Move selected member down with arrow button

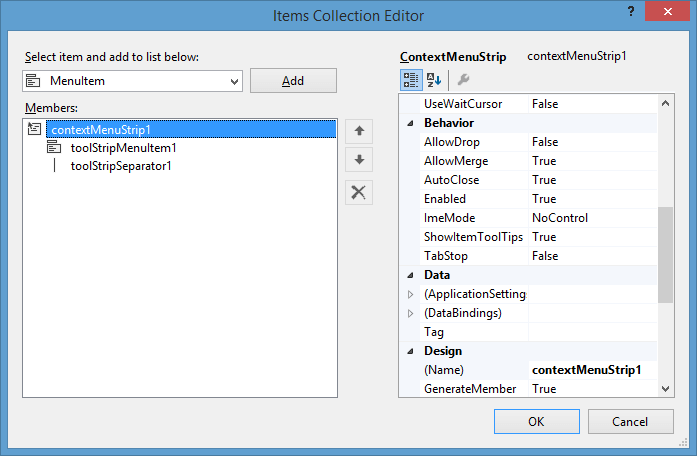point(359,160)
